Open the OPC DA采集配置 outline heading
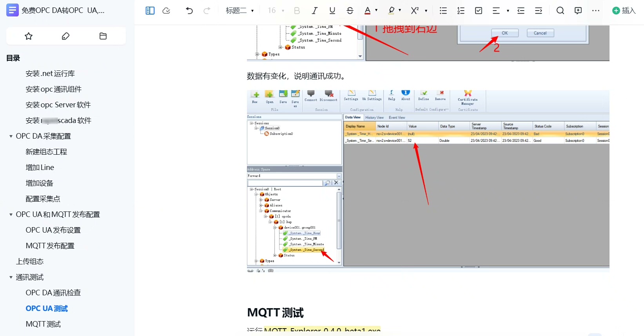The width and height of the screenshot is (644, 336). point(44,136)
